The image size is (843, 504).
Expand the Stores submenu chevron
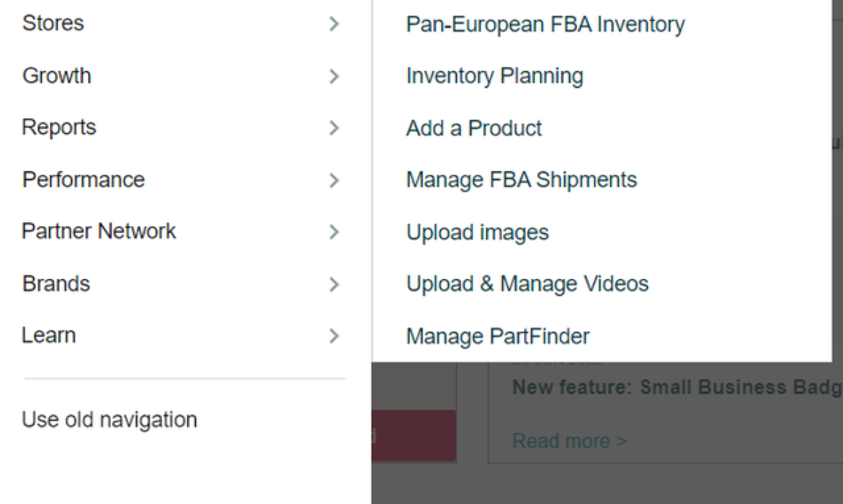click(x=333, y=24)
